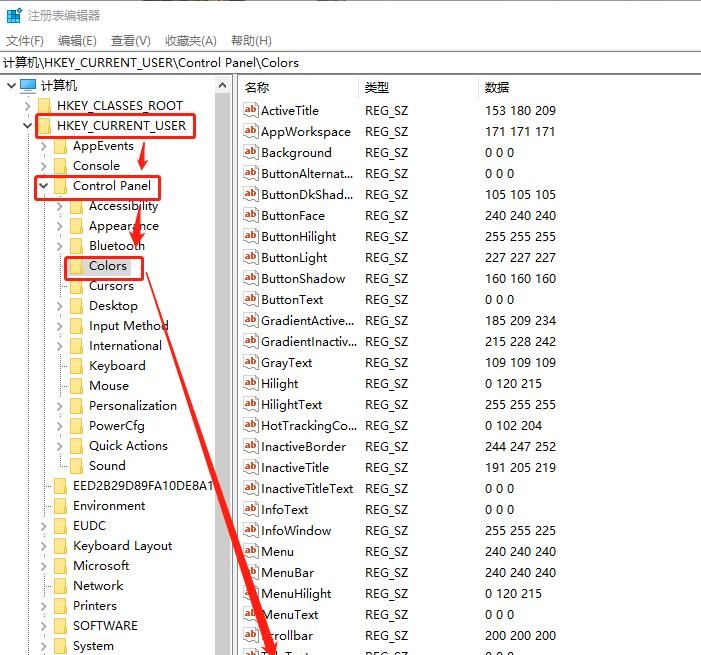Click the Network folder icon
The height and width of the screenshot is (655, 701).
pos(60,586)
